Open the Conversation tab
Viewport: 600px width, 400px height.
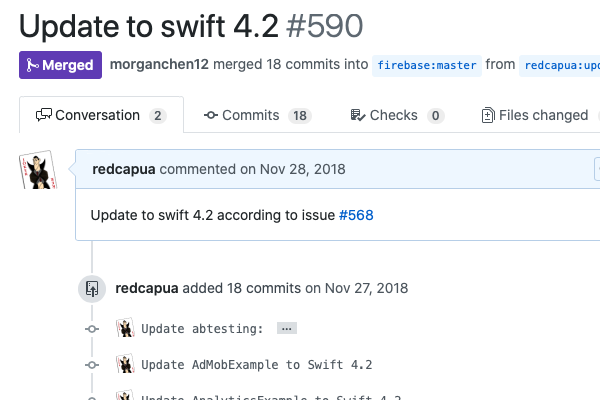(101, 115)
